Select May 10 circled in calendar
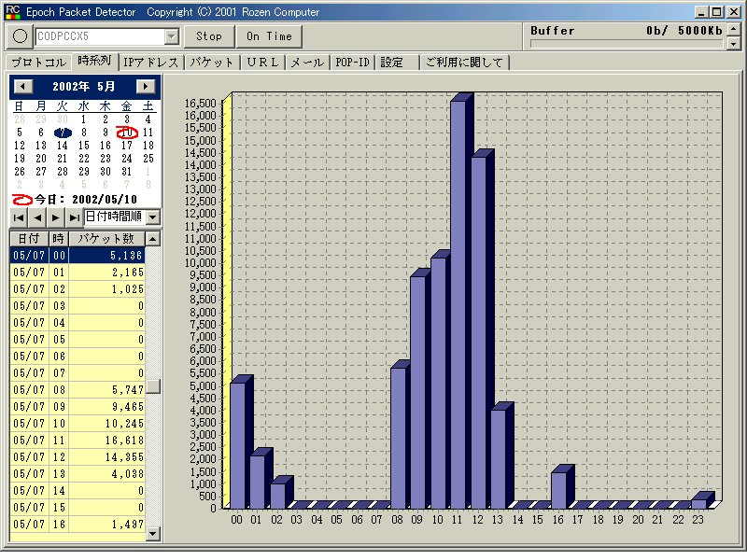The width and height of the screenshot is (747, 560). [x=127, y=133]
